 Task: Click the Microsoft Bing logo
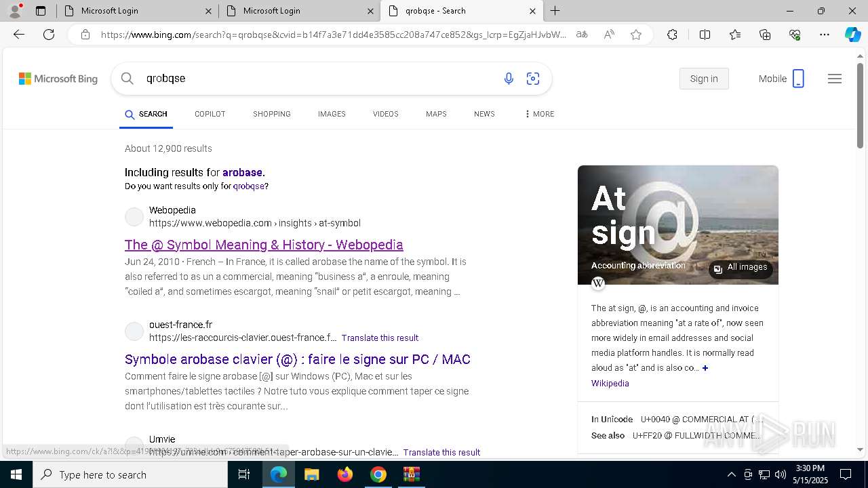[x=58, y=79]
